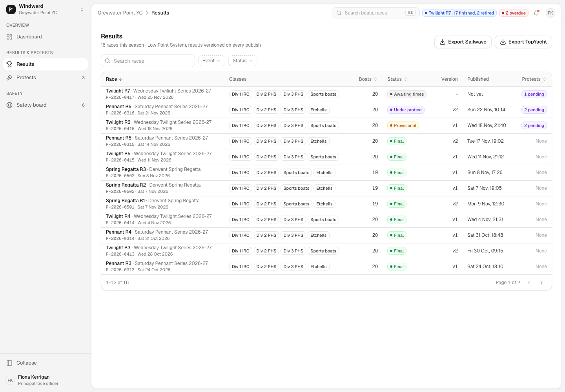Open the Status filter dropdown
565x392 pixels.
coord(243,61)
